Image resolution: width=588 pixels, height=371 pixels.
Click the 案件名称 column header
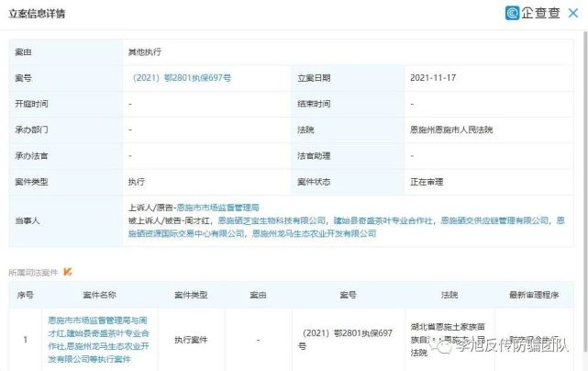pos(99,295)
